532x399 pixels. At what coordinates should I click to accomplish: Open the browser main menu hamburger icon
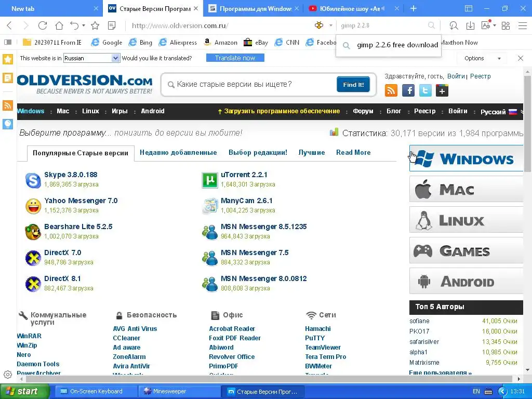coord(523,25)
